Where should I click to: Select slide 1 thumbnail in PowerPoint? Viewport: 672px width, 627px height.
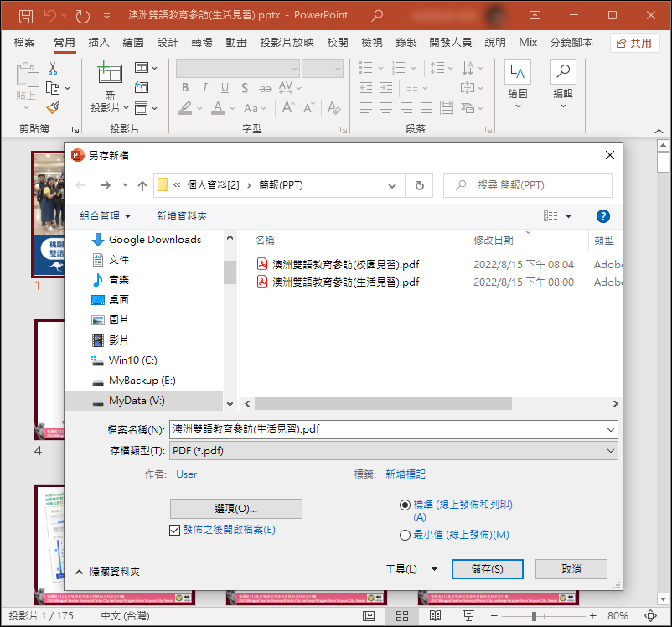pyautogui.click(x=48, y=215)
